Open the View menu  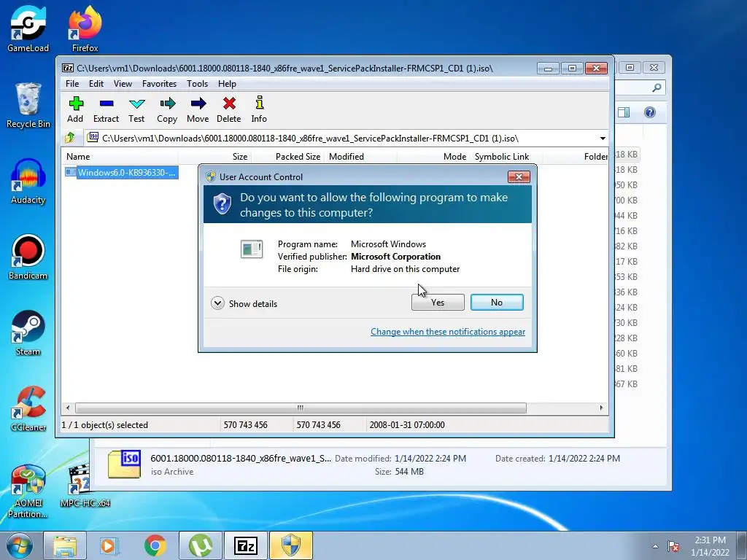[x=123, y=84]
